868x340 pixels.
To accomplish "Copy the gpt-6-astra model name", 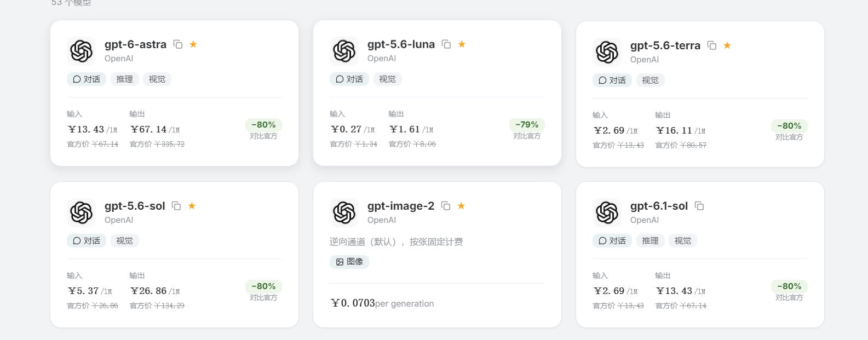I will (x=178, y=44).
